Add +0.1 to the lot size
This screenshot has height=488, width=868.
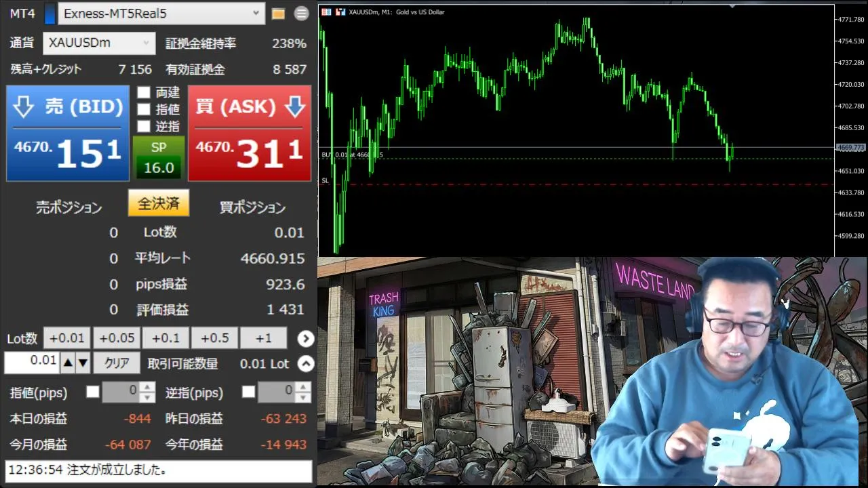(x=165, y=338)
